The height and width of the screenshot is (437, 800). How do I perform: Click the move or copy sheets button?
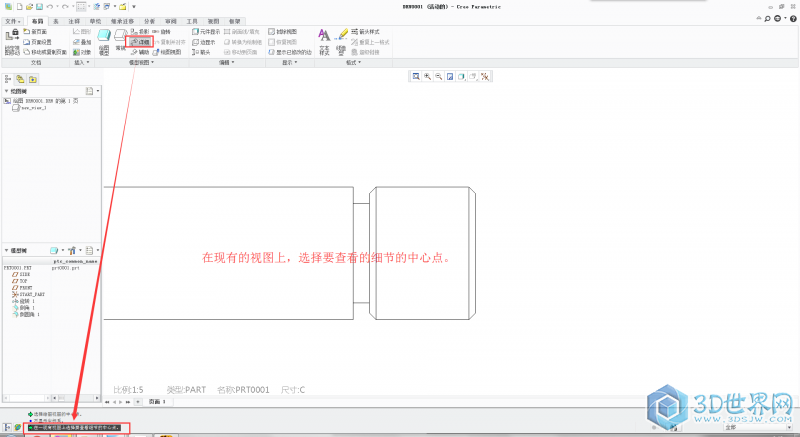coord(45,52)
